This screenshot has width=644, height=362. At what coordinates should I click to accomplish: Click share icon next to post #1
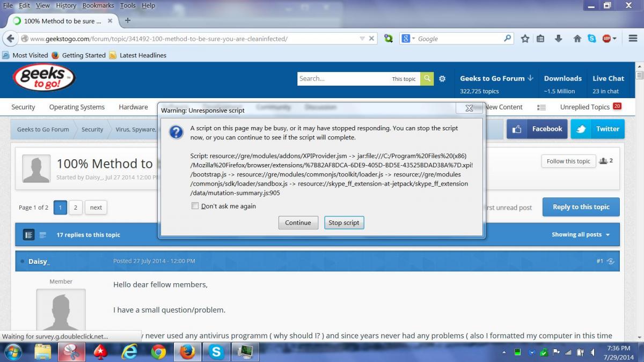610,261
